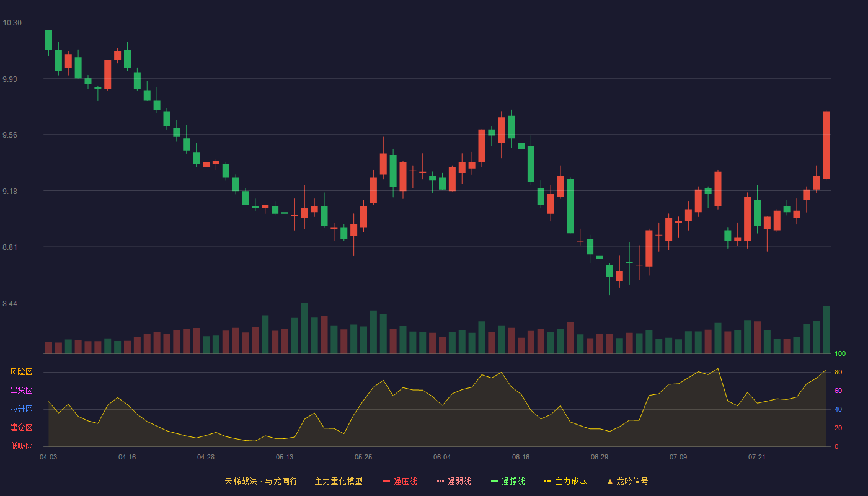Click the 07-09 date label

coord(678,457)
